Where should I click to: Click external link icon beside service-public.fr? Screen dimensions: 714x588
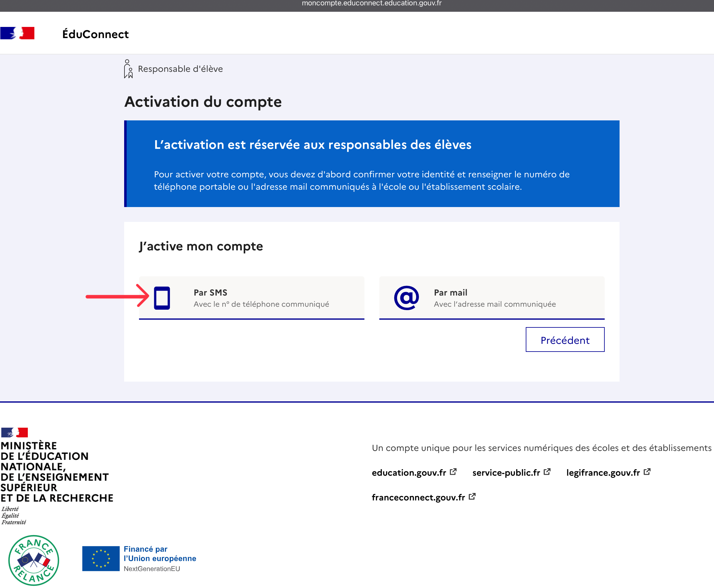tap(547, 472)
